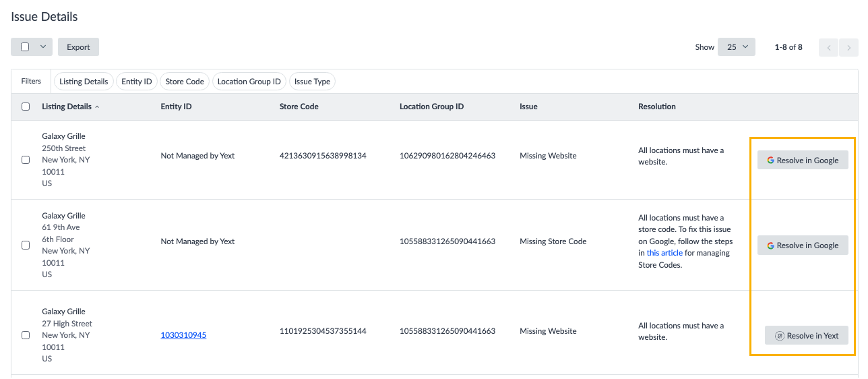
Task: Toggle the bulk select checkbox above filters
Action: pyautogui.click(x=25, y=47)
